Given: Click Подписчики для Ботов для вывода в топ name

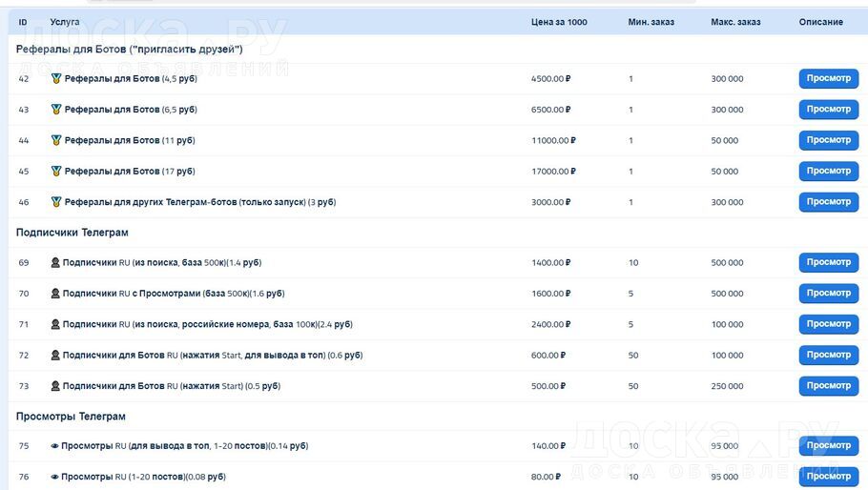Looking at the screenshot, I should [x=213, y=356].
